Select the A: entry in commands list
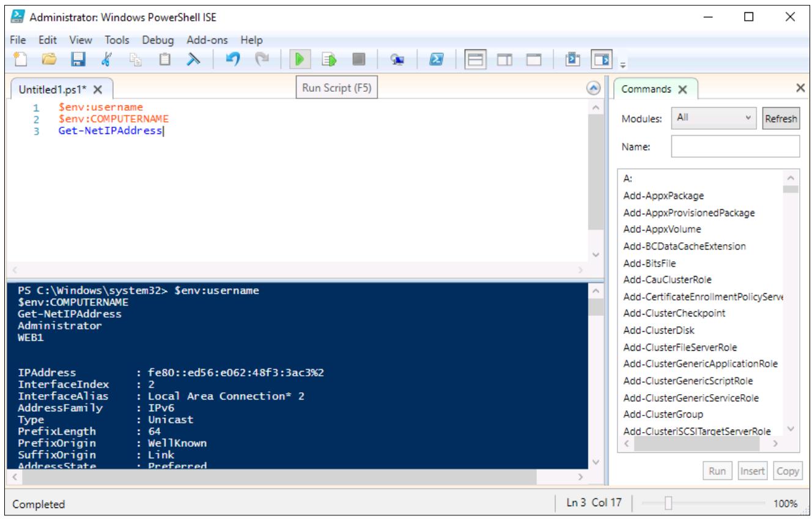This screenshot has width=812, height=519. pos(627,179)
